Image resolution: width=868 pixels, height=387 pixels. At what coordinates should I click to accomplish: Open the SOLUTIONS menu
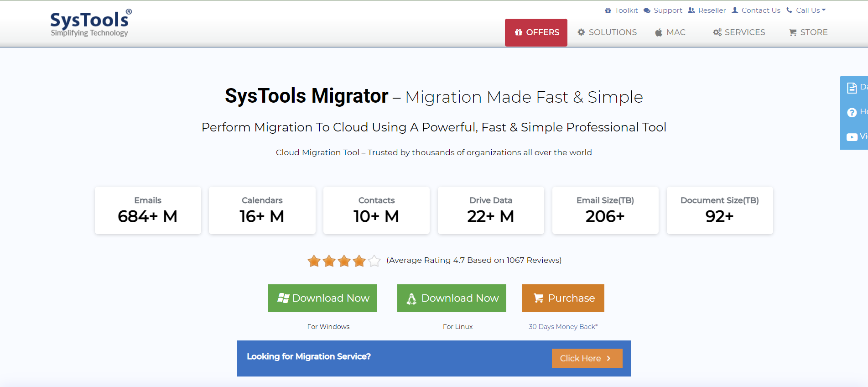(607, 32)
